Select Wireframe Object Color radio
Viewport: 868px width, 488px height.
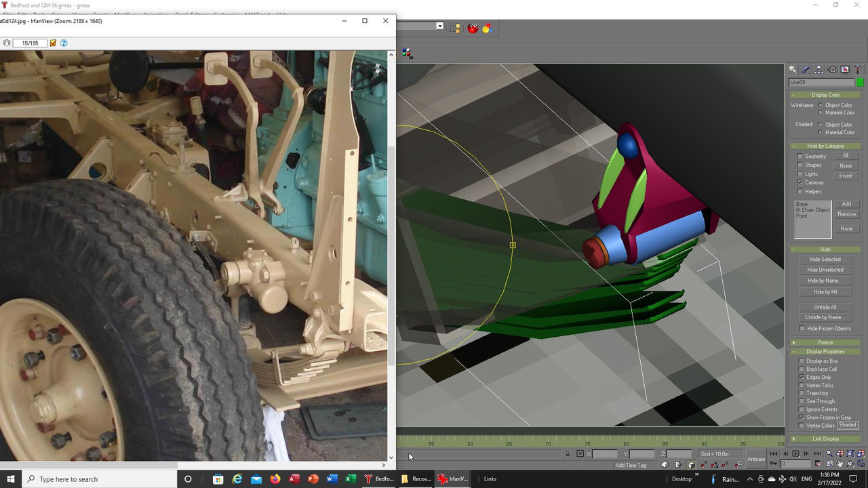pos(821,105)
